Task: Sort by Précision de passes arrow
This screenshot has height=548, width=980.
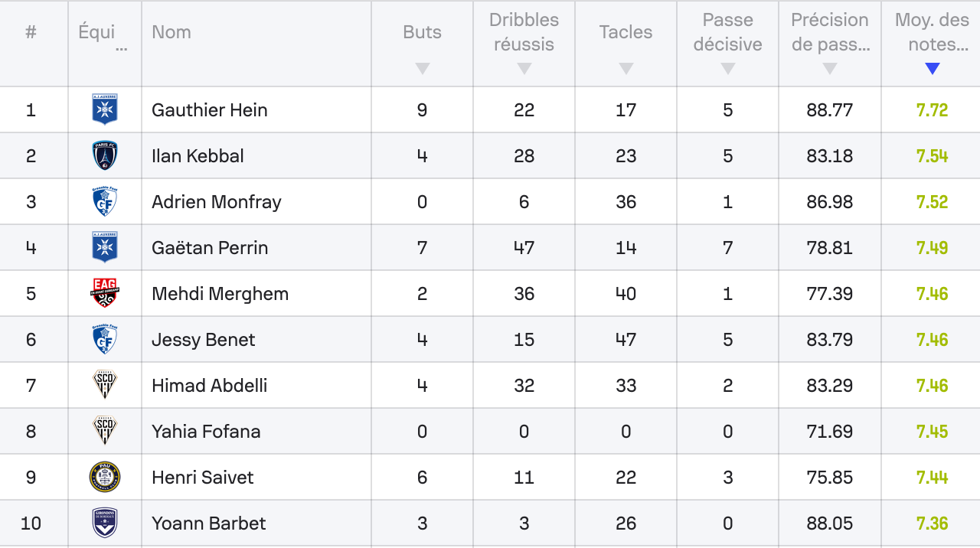Action: coord(830,69)
